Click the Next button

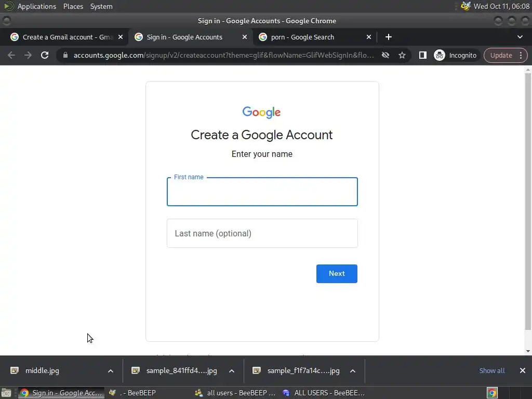point(337,273)
